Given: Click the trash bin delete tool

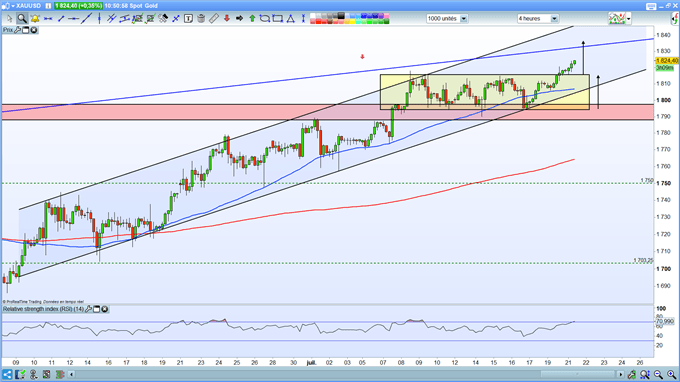Looking at the screenshot, I should [x=201, y=19].
